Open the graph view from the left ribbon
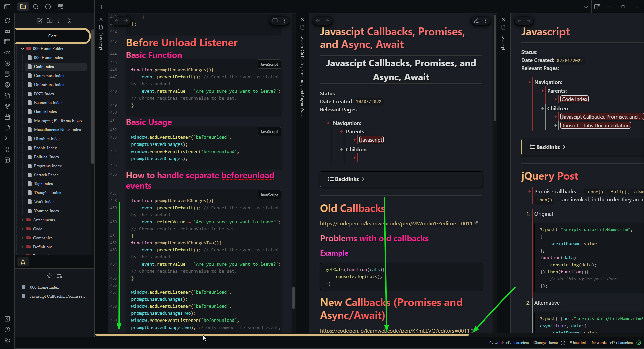The image size is (644, 349). 7,106
